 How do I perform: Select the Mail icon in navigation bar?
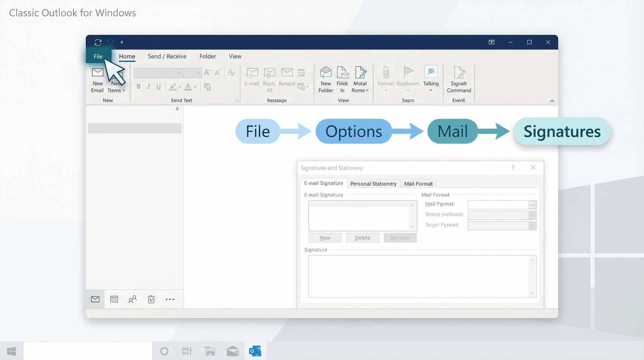click(95, 299)
